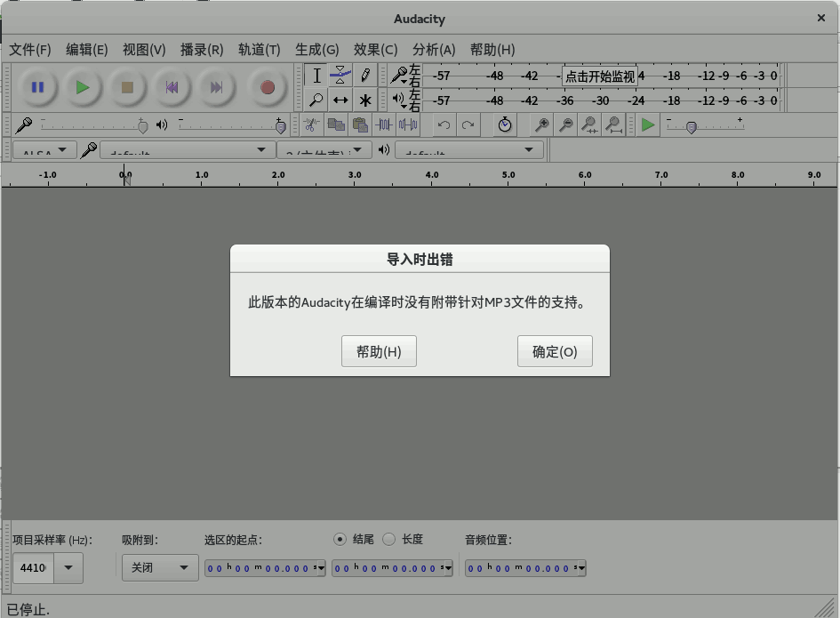The width and height of the screenshot is (840, 618).
Task: Select the 长度 radio button
Action: pyautogui.click(x=389, y=539)
